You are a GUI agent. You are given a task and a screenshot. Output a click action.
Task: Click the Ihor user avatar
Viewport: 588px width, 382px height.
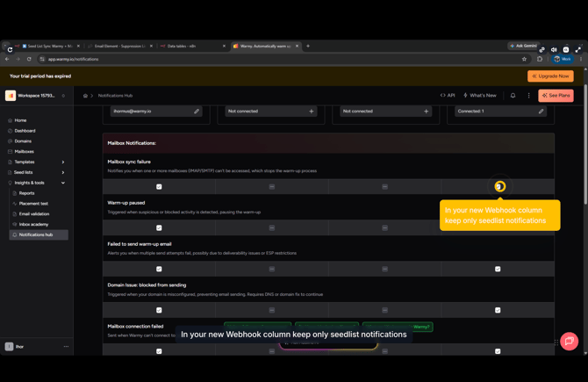click(x=9, y=346)
